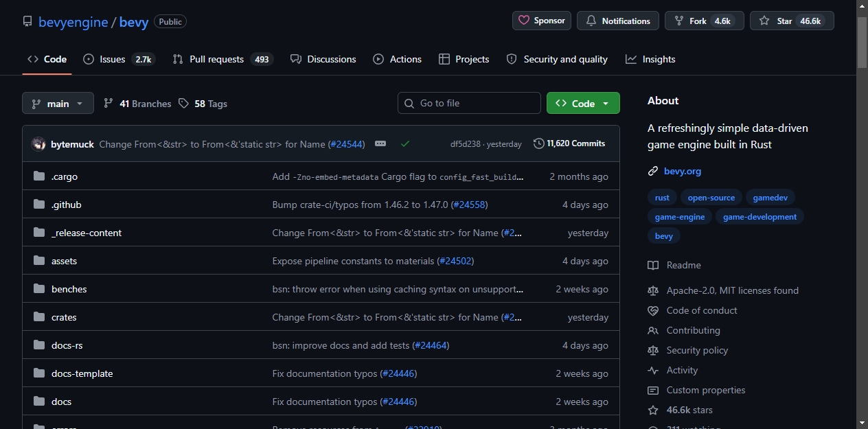This screenshot has height=429, width=868.
Task: Open the docs-rs directory
Action: click(67, 345)
